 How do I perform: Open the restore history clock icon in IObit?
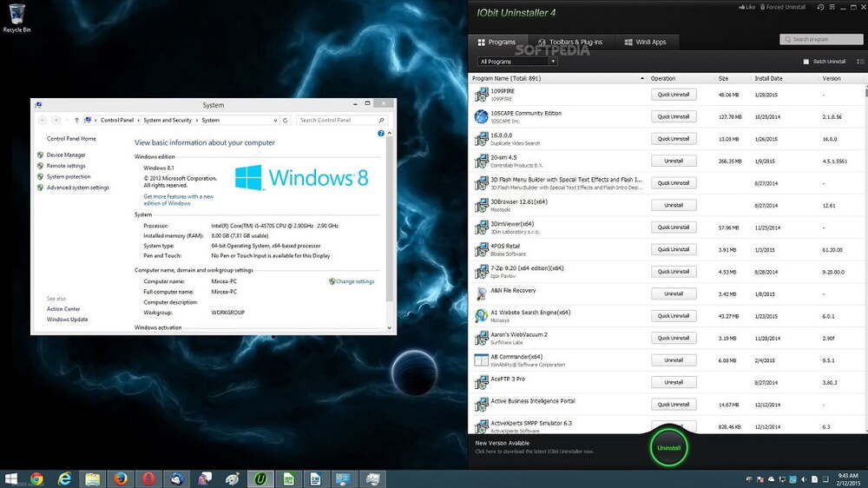click(x=820, y=7)
